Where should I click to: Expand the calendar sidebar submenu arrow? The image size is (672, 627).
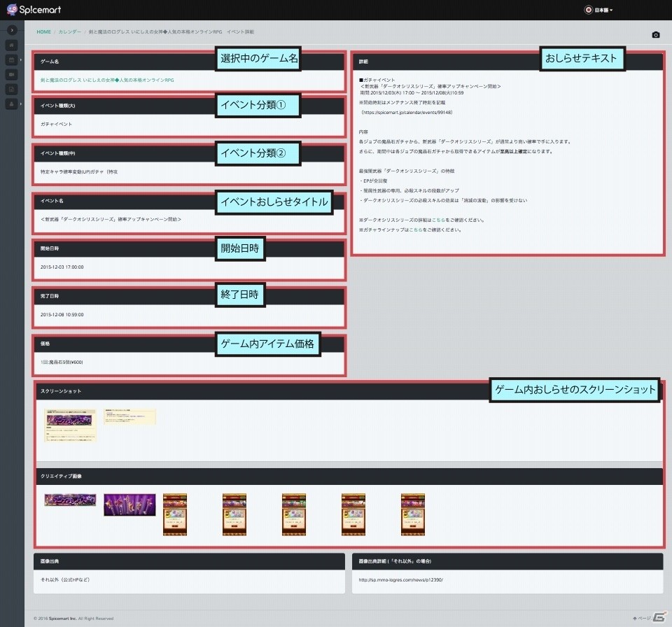(21, 60)
